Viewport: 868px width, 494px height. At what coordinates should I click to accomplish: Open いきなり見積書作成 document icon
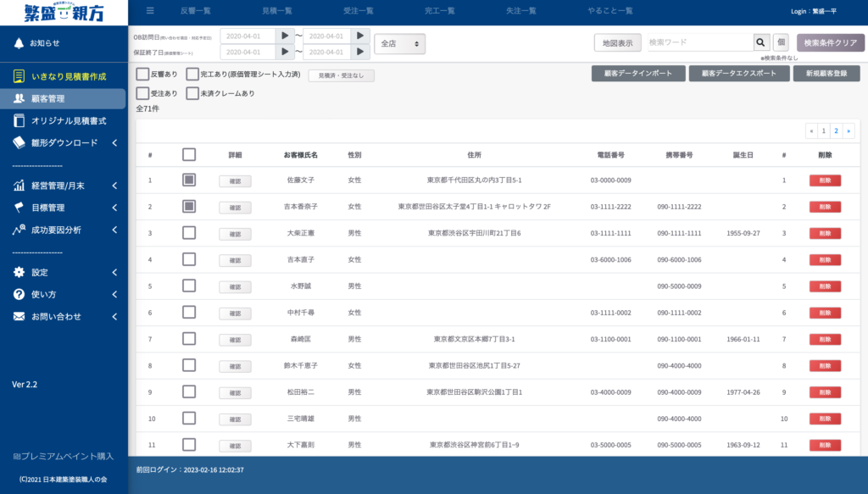(x=19, y=76)
